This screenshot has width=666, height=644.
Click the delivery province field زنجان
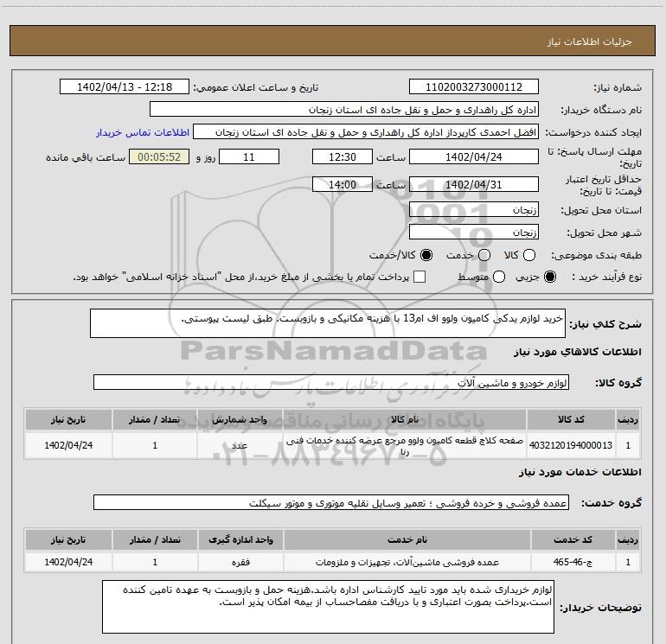pos(474,209)
